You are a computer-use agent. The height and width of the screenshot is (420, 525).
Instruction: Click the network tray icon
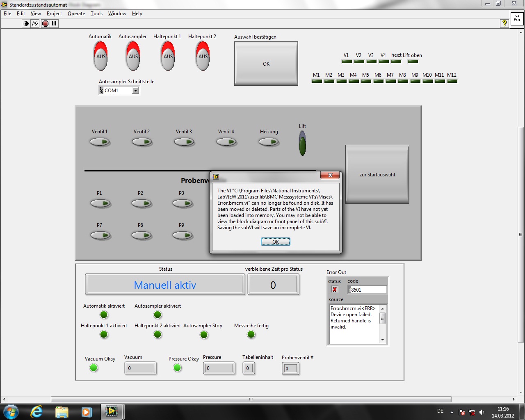(472, 412)
